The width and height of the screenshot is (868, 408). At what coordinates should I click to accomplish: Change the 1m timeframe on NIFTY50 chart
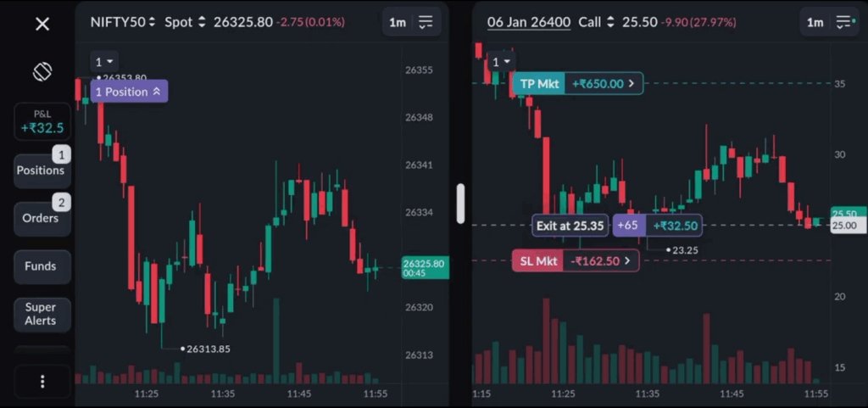click(398, 23)
